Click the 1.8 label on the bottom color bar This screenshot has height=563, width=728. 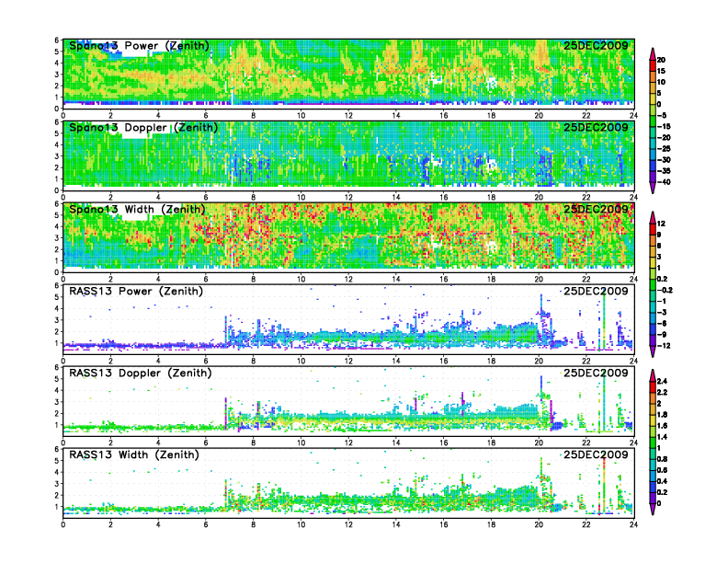[662, 415]
